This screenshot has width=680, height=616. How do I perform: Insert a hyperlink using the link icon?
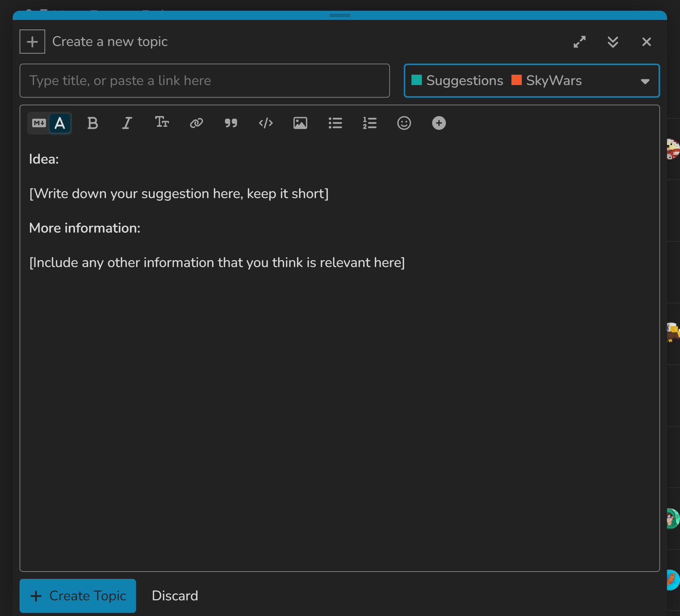(x=196, y=123)
